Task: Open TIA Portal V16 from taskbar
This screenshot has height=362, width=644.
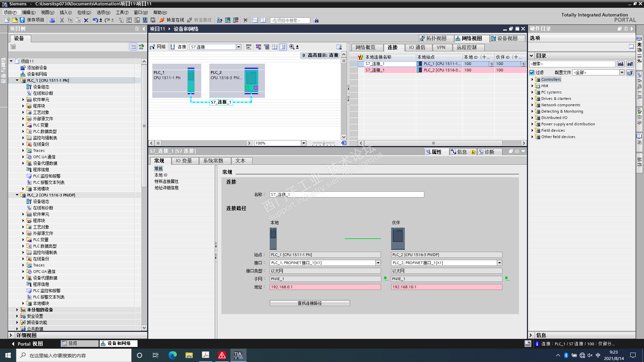Action: tap(238, 355)
